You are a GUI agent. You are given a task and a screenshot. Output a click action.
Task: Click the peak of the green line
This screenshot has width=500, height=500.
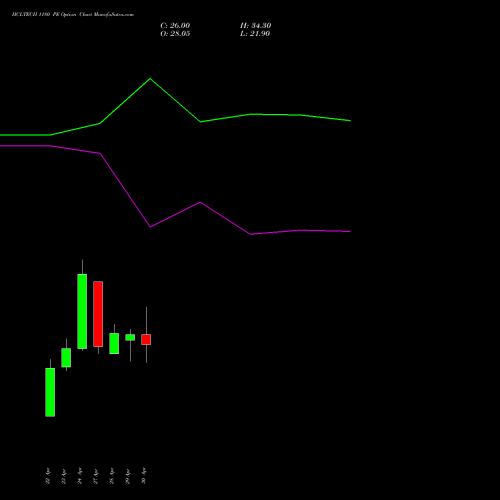tap(150, 79)
